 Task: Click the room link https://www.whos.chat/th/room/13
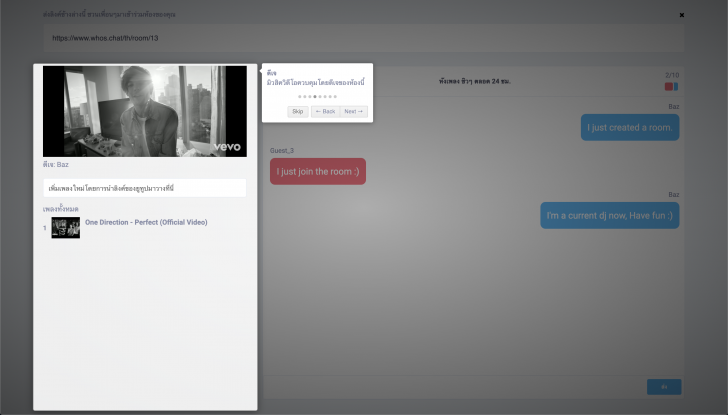tap(105, 38)
